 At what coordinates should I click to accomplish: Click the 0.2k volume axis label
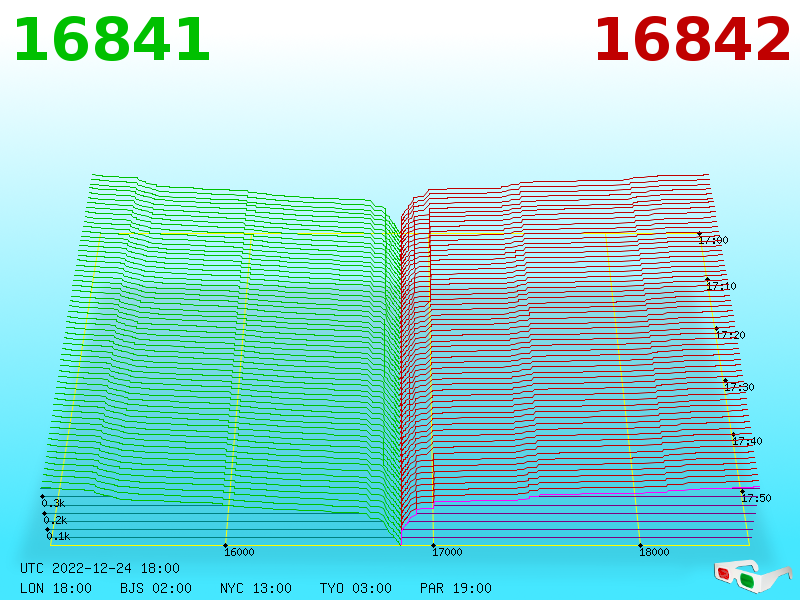[x=55, y=520]
